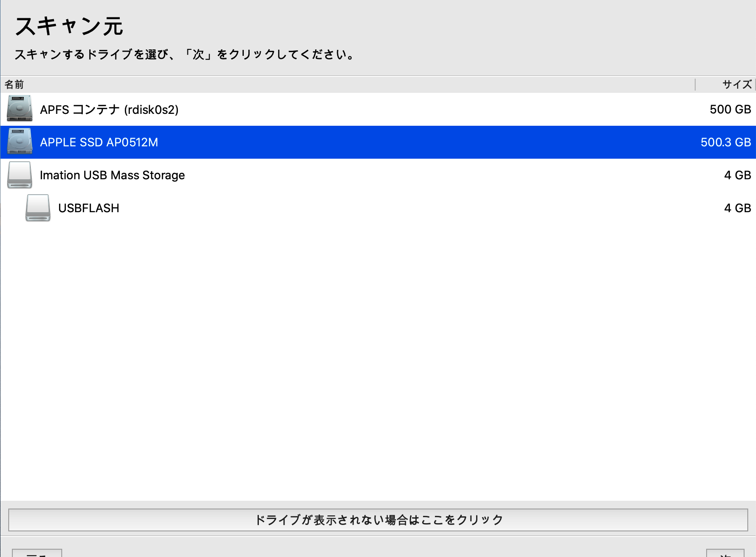
Task: Click the 4 GB size of USBFLASH
Action: tap(737, 208)
